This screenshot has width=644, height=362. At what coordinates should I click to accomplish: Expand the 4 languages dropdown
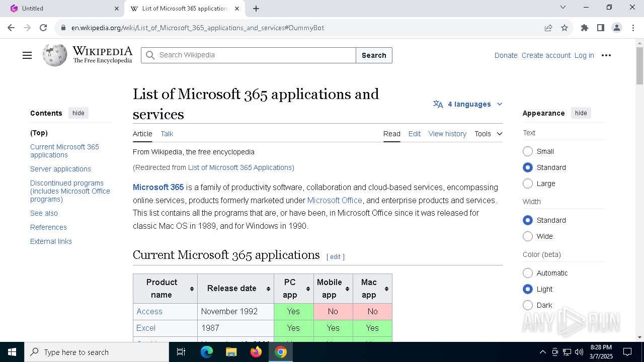pos(468,104)
